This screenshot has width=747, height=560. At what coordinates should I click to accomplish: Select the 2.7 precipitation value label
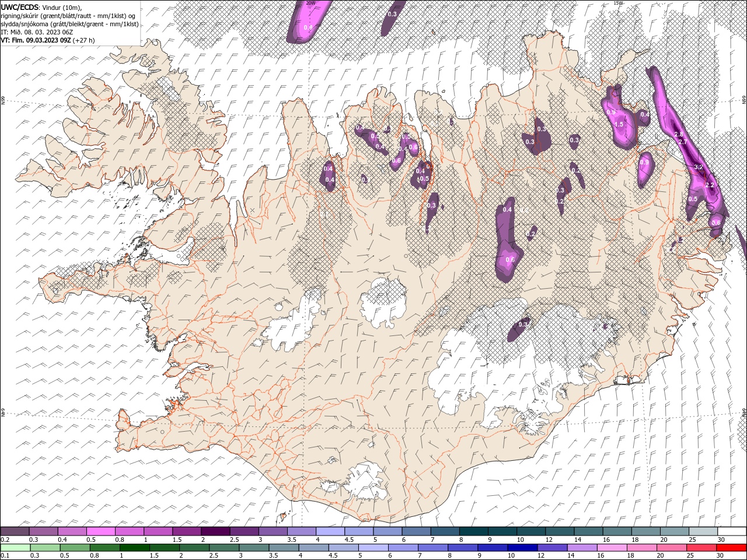684,142
